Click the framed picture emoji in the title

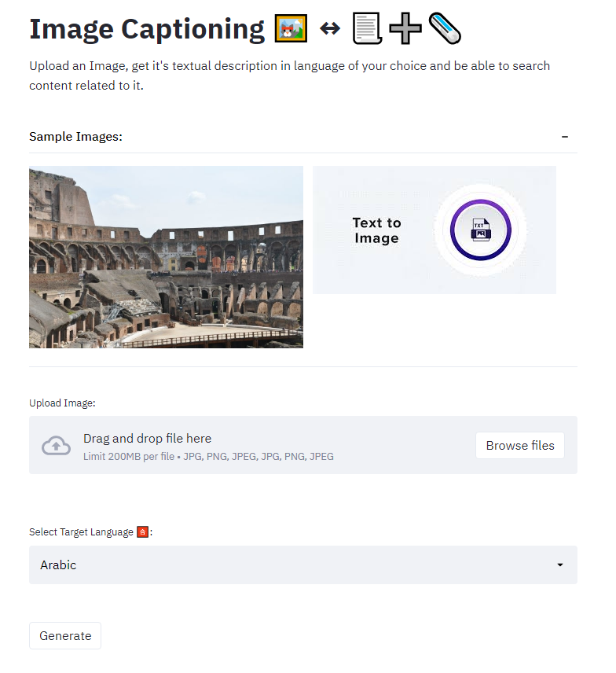pyautogui.click(x=291, y=29)
